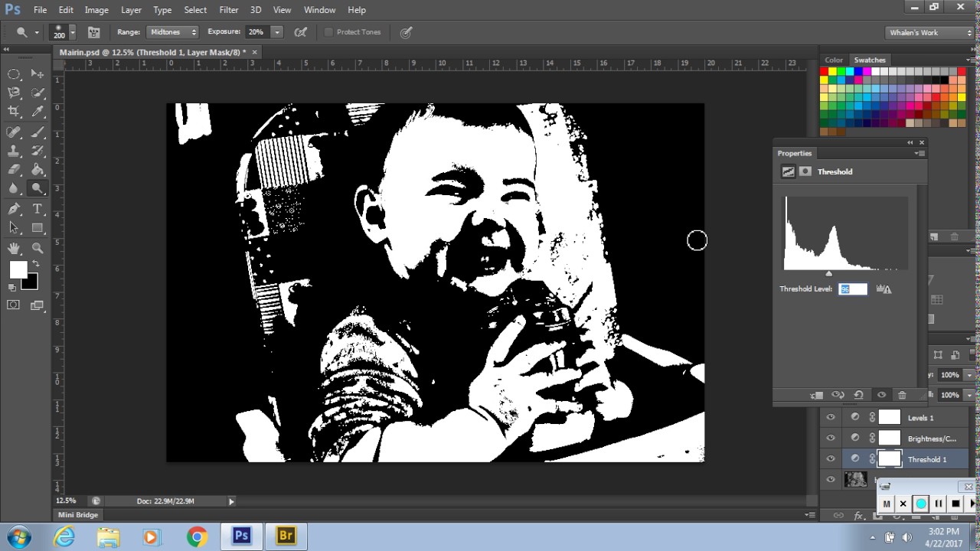Open the Properties panel flyout menu

(919, 153)
